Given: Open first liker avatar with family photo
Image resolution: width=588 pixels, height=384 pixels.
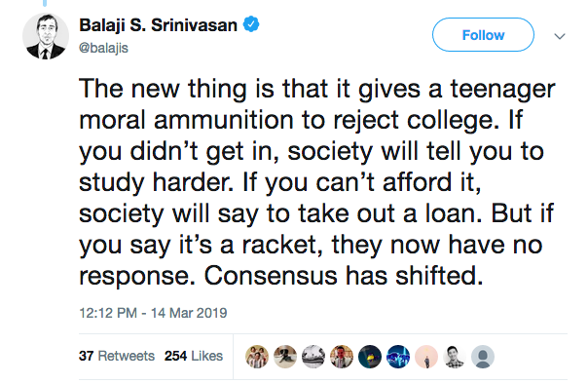Looking at the screenshot, I should (x=257, y=357).
